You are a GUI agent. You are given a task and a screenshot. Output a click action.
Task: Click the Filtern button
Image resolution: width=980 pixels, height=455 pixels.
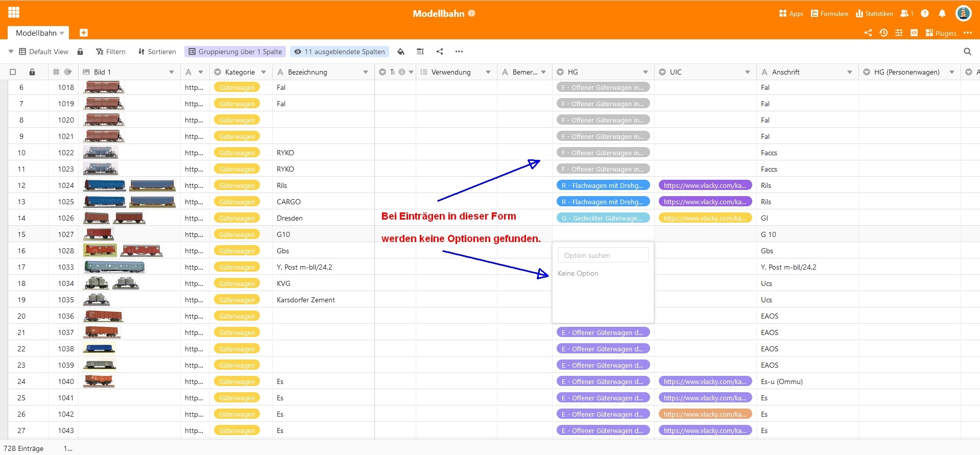111,52
